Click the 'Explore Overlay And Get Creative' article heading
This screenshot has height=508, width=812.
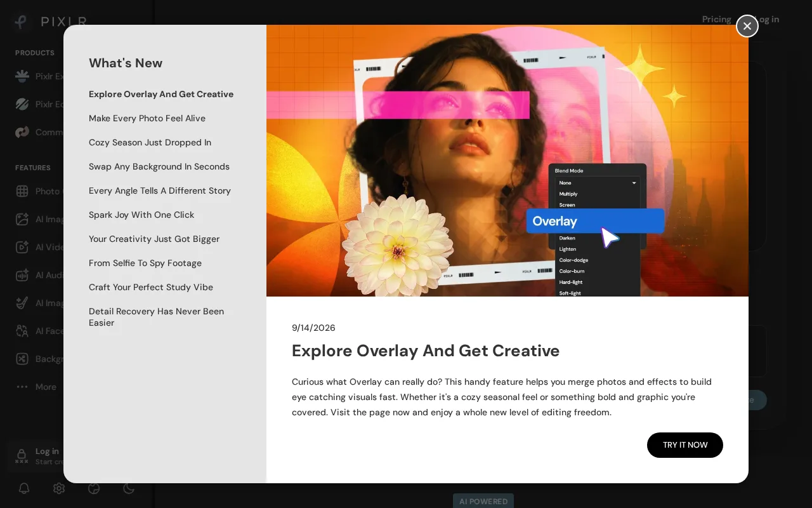(426, 351)
